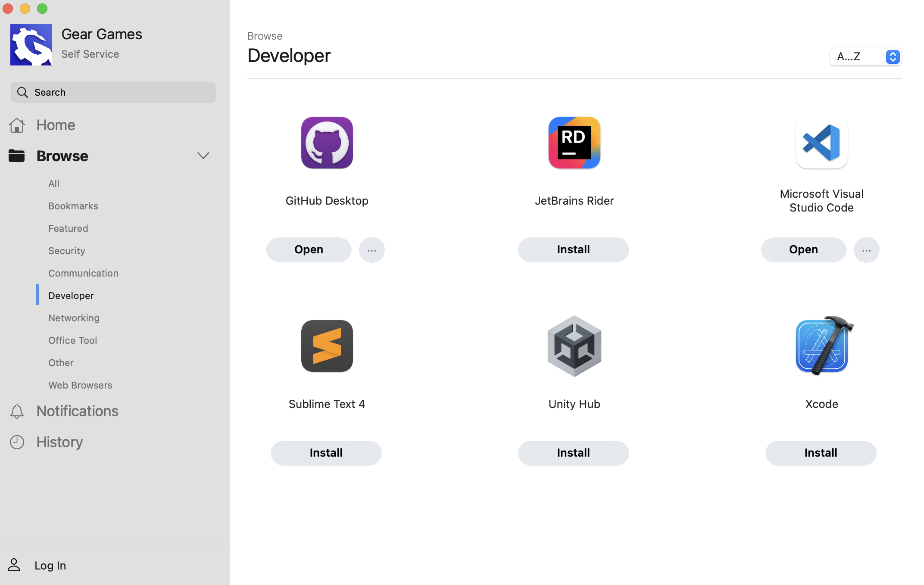Click the GitHub Desktop app icon
The height and width of the screenshot is (585, 924).
point(327,143)
